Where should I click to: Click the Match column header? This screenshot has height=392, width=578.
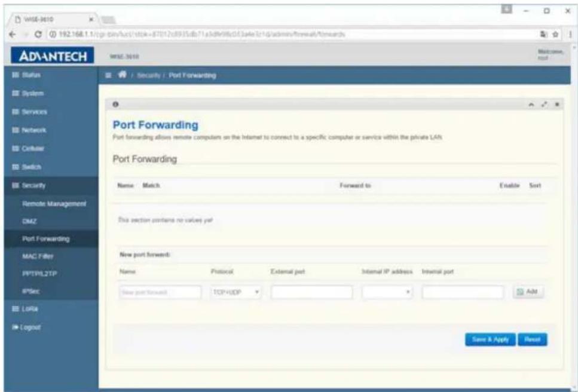click(151, 185)
